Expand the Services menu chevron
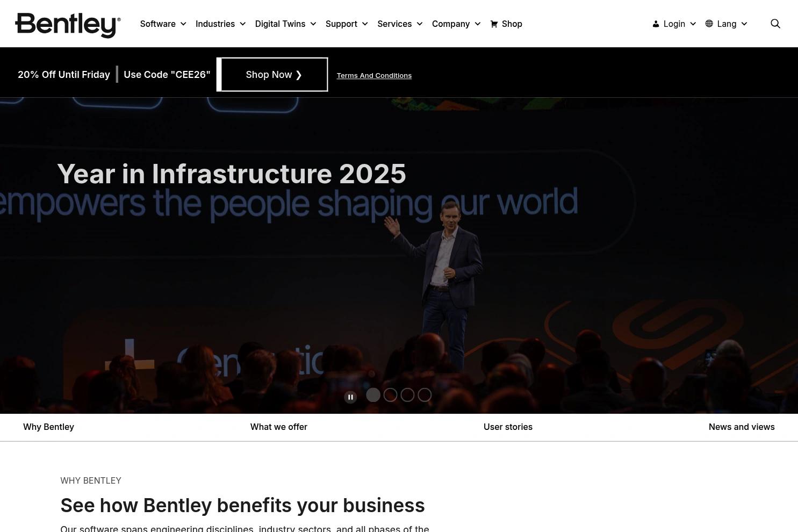 [420, 24]
